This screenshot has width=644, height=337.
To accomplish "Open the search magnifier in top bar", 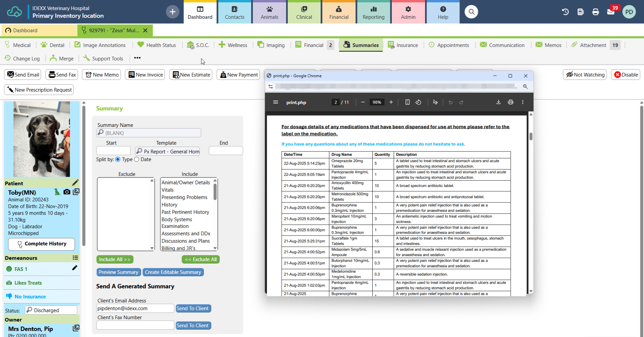I will pos(471,12).
